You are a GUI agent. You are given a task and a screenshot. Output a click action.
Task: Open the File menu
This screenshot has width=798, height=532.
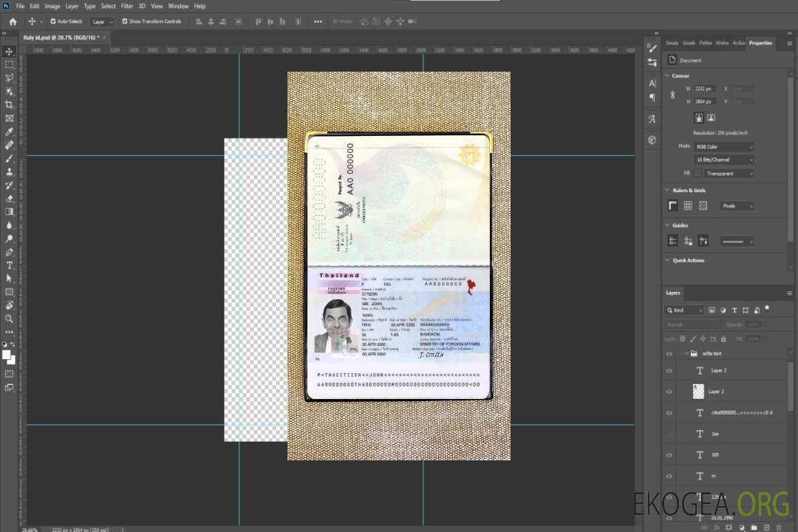click(x=21, y=6)
